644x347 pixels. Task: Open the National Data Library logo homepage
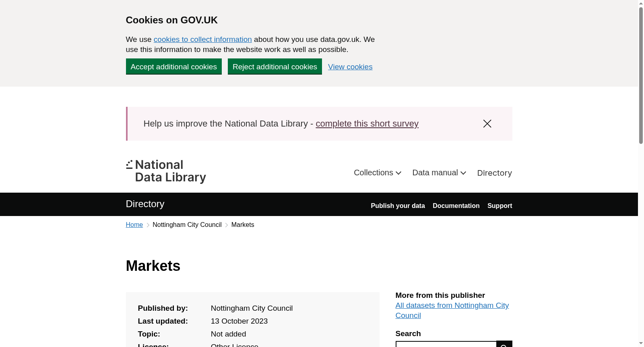tap(166, 171)
